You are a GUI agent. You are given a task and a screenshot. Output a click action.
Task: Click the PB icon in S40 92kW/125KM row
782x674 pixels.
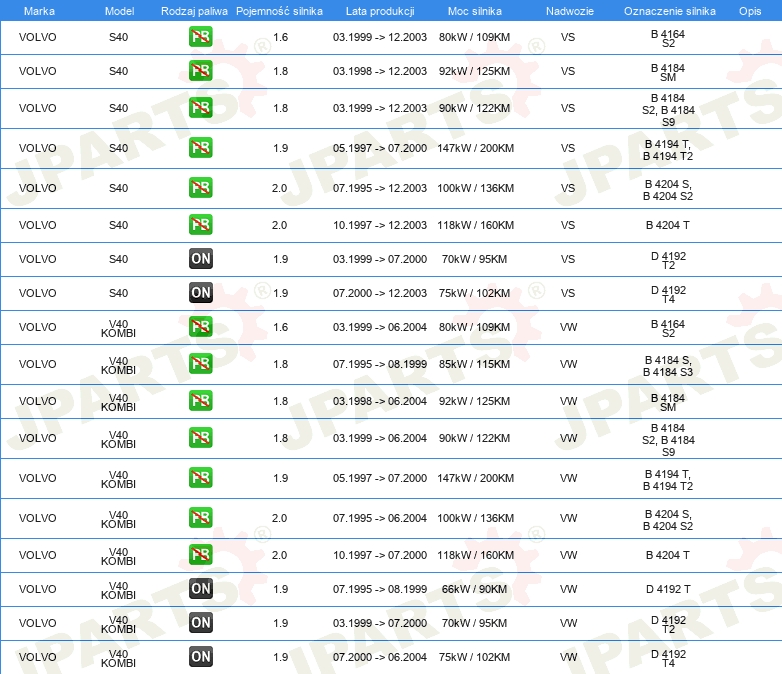pos(200,71)
